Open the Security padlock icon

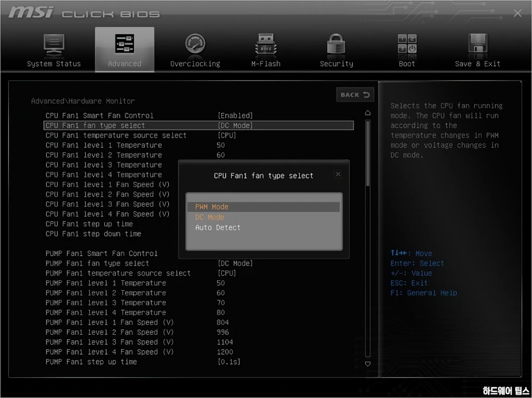(x=336, y=44)
